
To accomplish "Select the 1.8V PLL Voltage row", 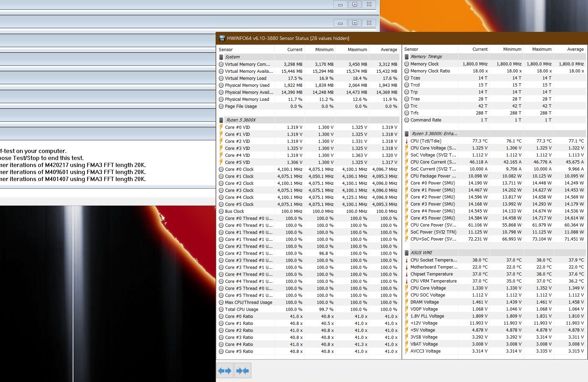I will point(494,316).
